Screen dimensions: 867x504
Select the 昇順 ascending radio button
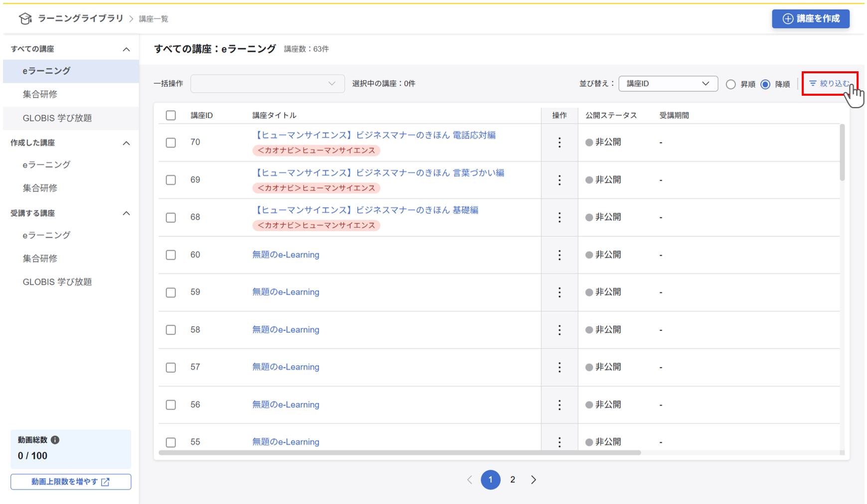coord(730,84)
